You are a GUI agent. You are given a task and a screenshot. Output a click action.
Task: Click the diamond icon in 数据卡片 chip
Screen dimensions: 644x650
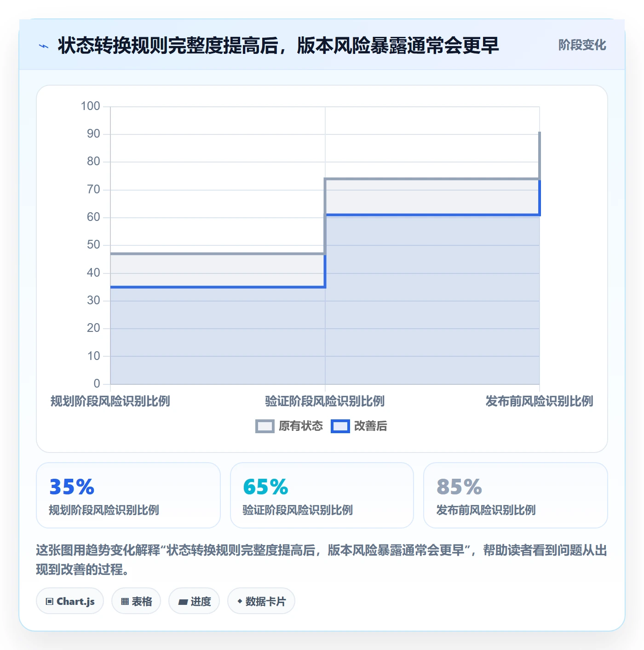point(240,601)
